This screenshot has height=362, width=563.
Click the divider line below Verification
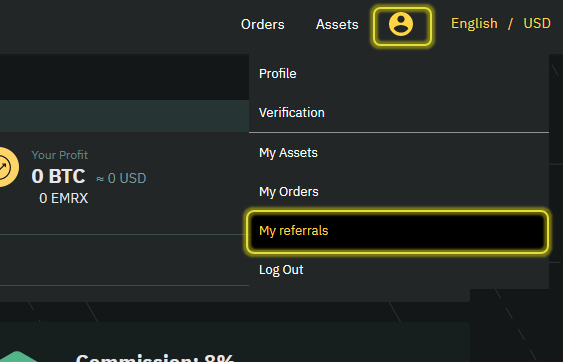(x=399, y=133)
